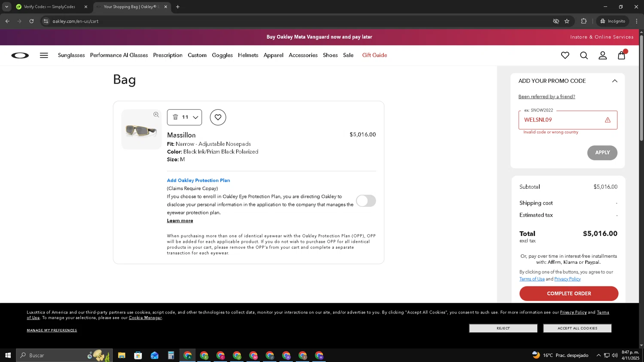This screenshot has height=362, width=644.
Task: Click the Oakley logo home icon
Action: coord(20,55)
